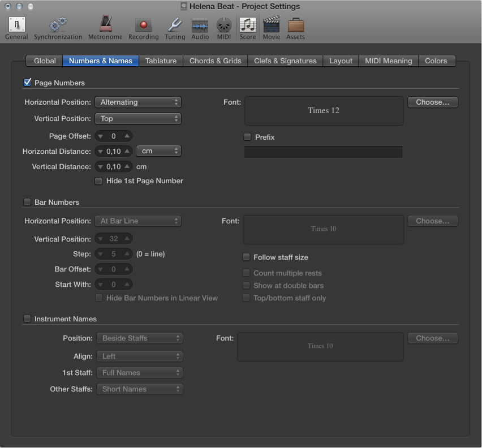This screenshot has height=448, width=482.
Task: Open the Horizontal Position dropdown
Action: 138,102
